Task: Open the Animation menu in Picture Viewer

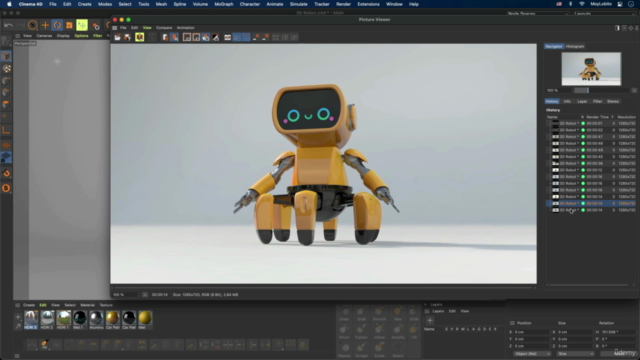Action: [x=185, y=28]
